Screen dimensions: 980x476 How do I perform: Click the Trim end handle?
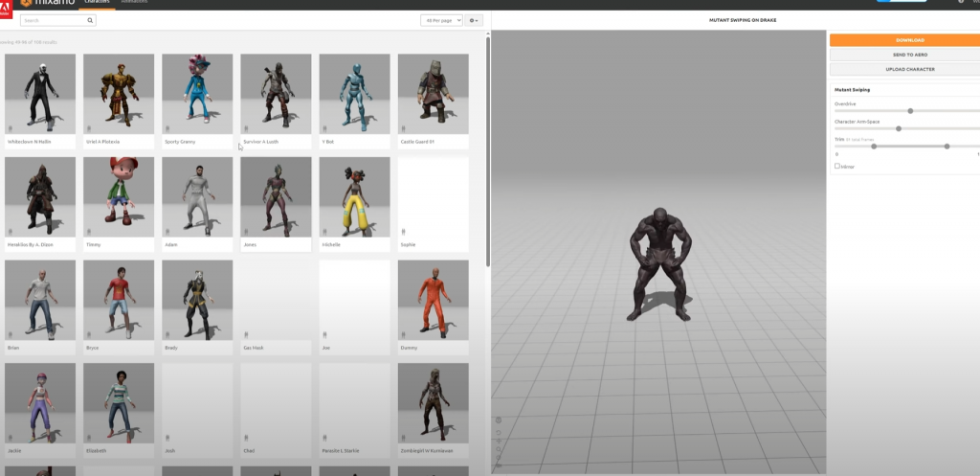click(947, 147)
